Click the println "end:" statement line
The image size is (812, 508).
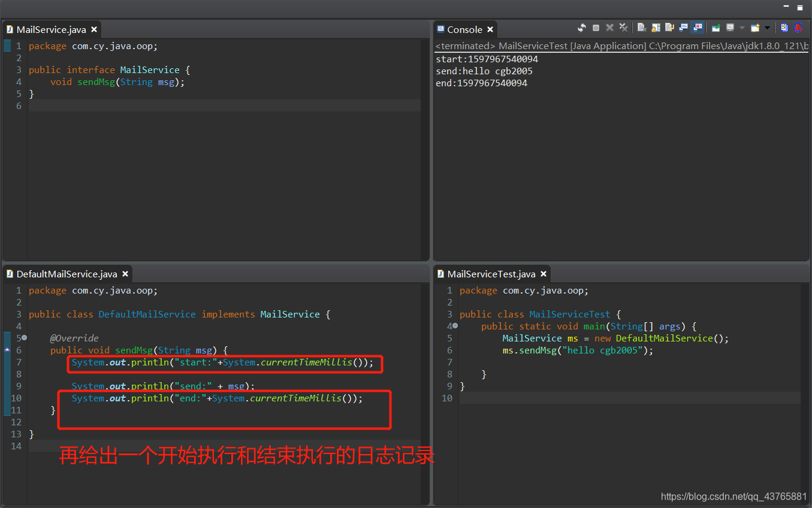tap(217, 398)
